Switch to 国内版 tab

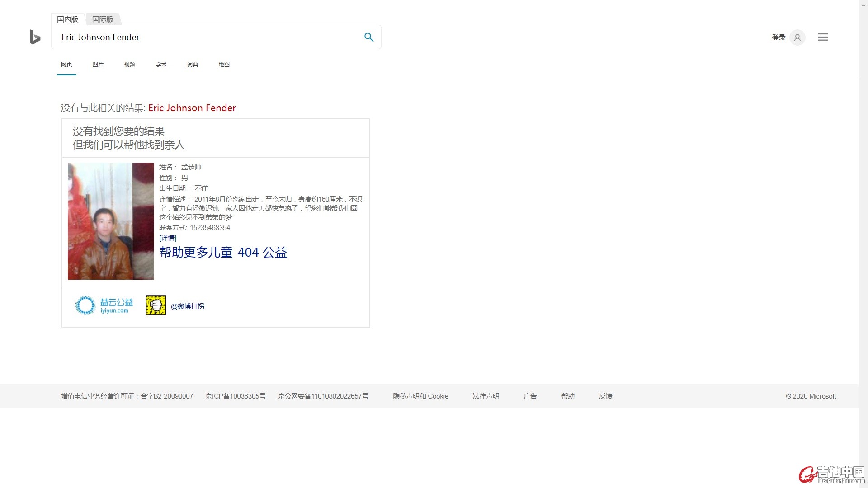pos(68,19)
